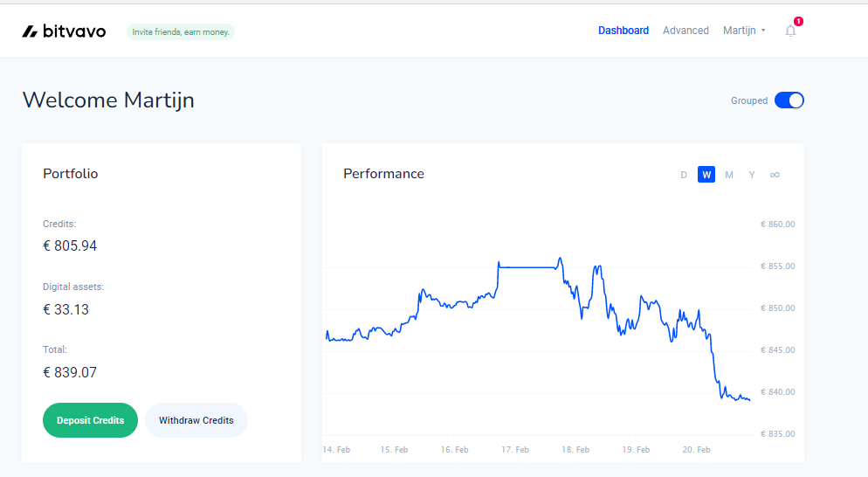Open the notification bell icon

pyautogui.click(x=790, y=31)
